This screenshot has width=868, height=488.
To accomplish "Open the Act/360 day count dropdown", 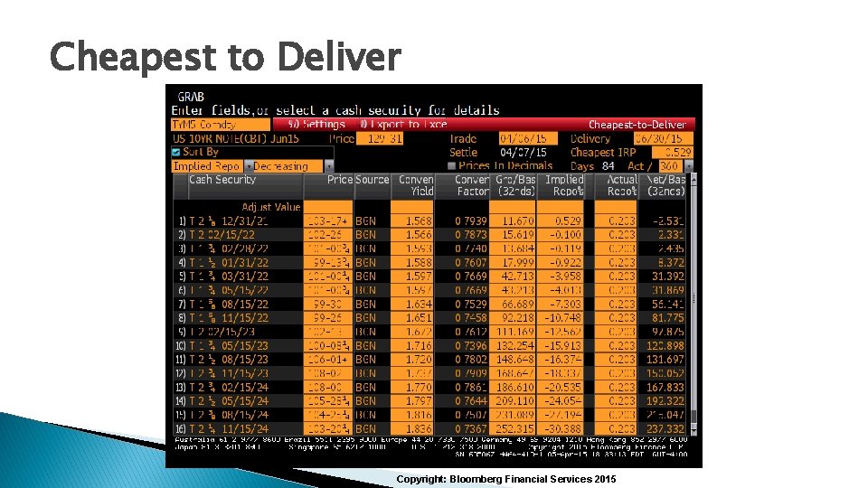I will click(x=689, y=166).
